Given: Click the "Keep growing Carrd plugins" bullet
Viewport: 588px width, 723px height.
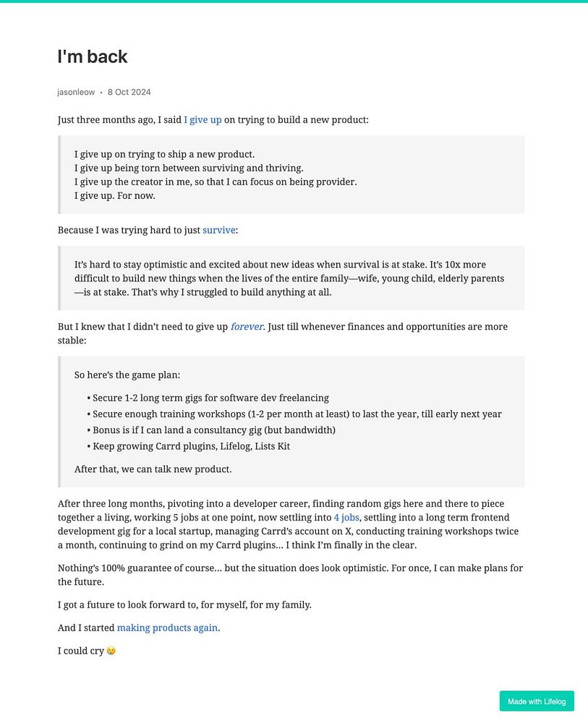Looking at the screenshot, I should [x=191, y=447].
